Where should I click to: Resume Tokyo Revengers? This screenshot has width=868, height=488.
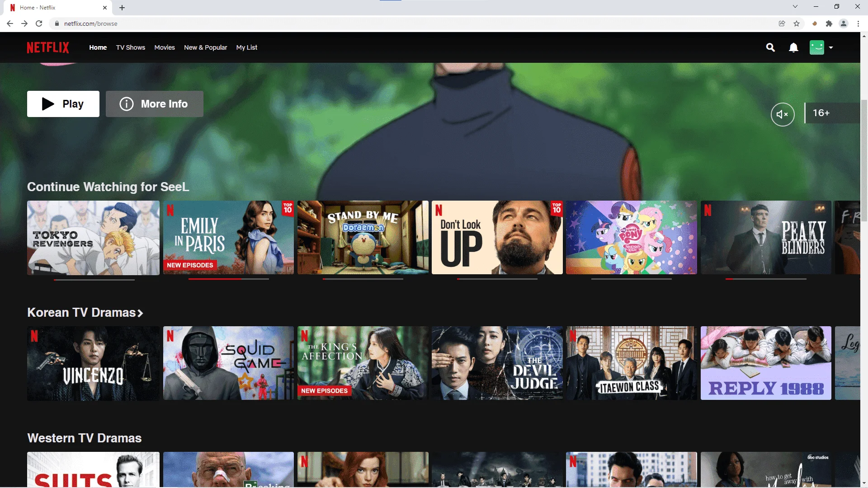[93, 238]
